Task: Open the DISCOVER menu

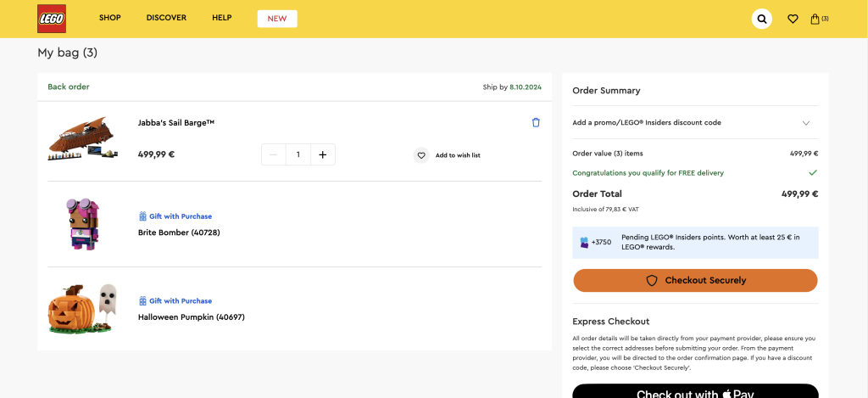Action: coord(166,18)
